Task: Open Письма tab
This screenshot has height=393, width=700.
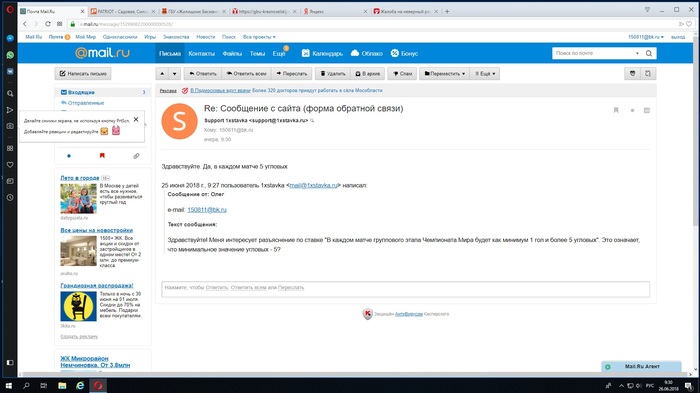Action: [170, 54]
